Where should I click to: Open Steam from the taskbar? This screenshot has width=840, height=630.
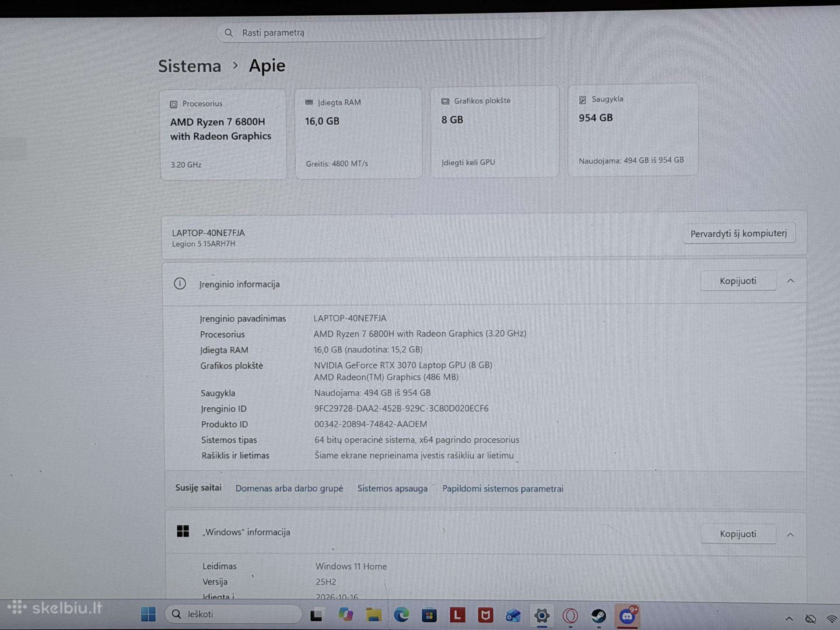tap(598, 616)
